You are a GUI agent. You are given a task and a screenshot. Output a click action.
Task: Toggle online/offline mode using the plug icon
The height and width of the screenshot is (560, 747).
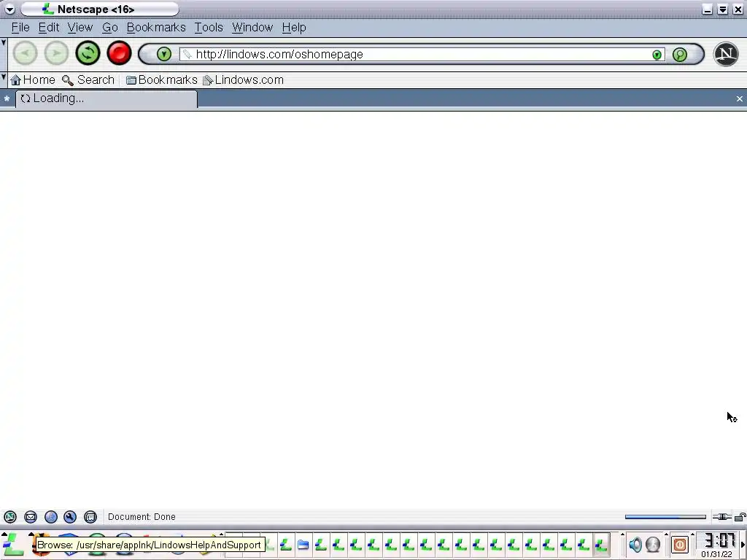click(722, 517)
